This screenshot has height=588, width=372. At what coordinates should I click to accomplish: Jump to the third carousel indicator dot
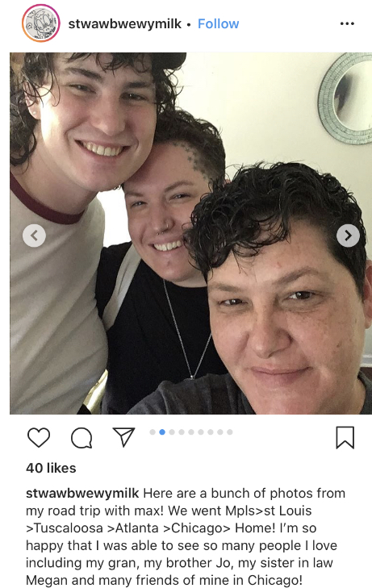coord(172,432)
